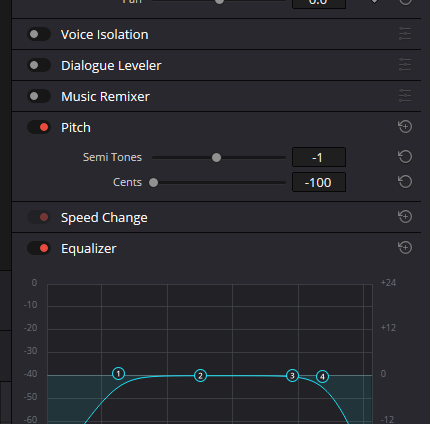Toggle the Speed Change switch
Image resolution: width=430 pixels, height=424 pixels.
pos(39,217)
